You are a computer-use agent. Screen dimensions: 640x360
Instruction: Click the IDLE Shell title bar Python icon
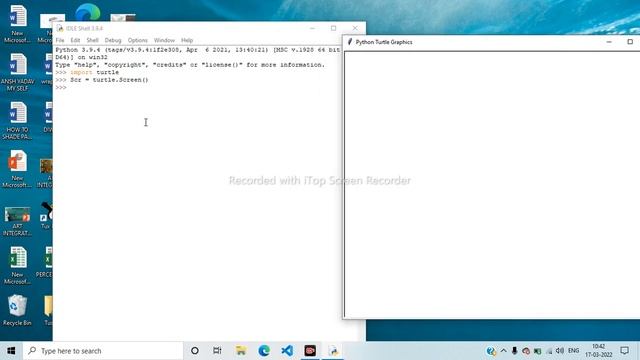[x=60, y=28]
